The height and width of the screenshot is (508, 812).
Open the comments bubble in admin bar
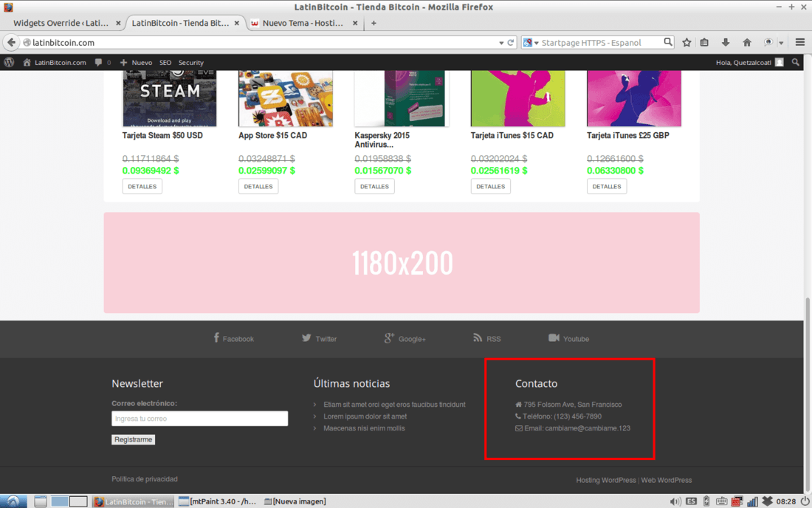pyautogui.click(x=98, y=62)
